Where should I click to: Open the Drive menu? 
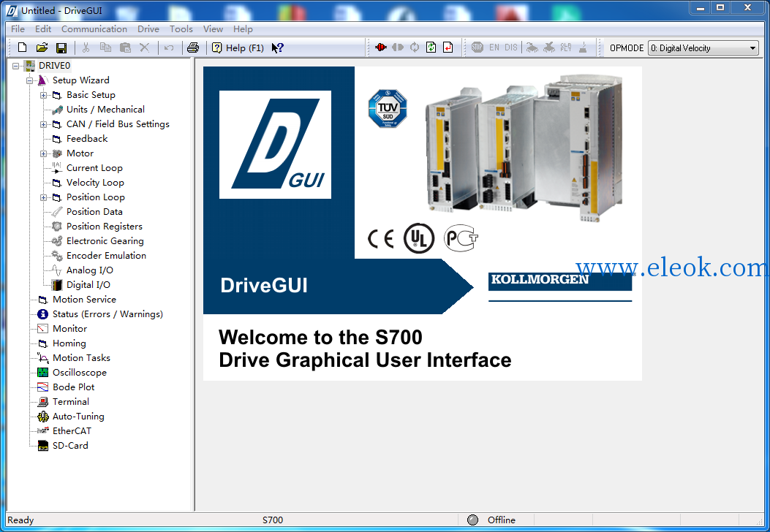coord(148,29)
